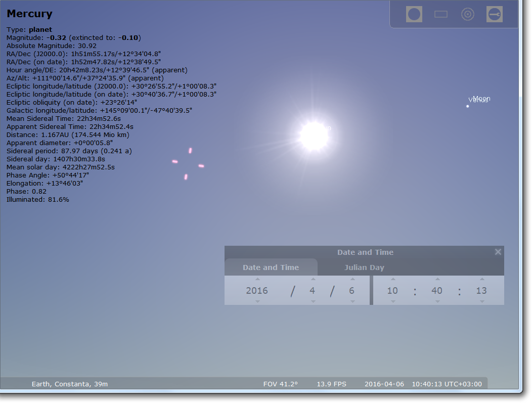
Task: Select the Venus point near Moon label
Action: [x=468, y=106]
